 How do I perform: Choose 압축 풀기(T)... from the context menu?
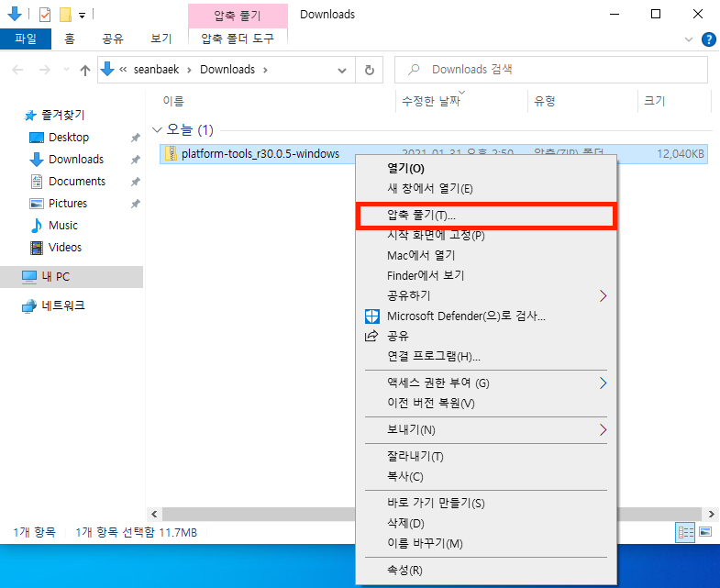(486, 216)
